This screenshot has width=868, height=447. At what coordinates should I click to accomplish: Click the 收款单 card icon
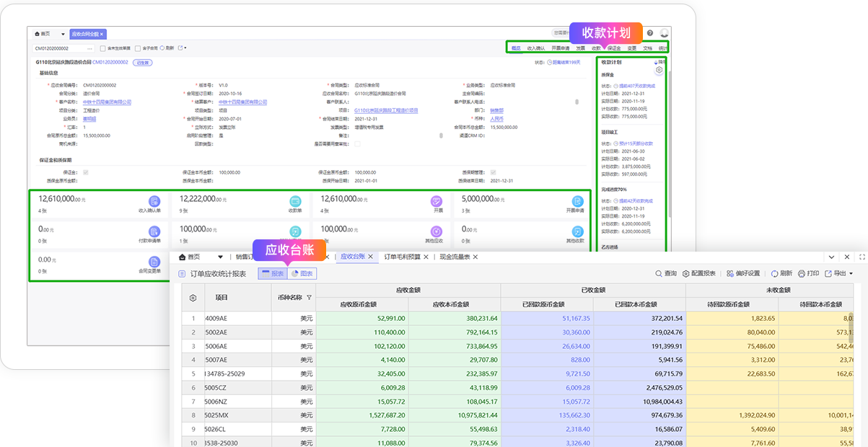(294, 201)
